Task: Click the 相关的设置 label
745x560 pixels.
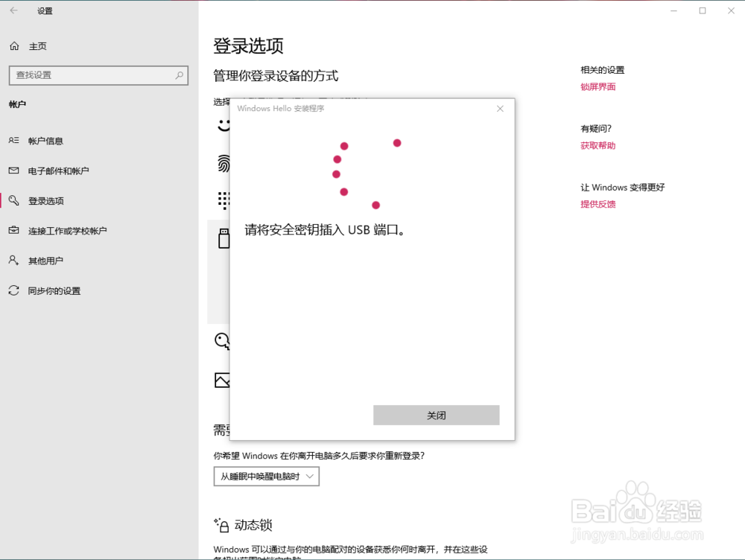Action: (603, 70)
